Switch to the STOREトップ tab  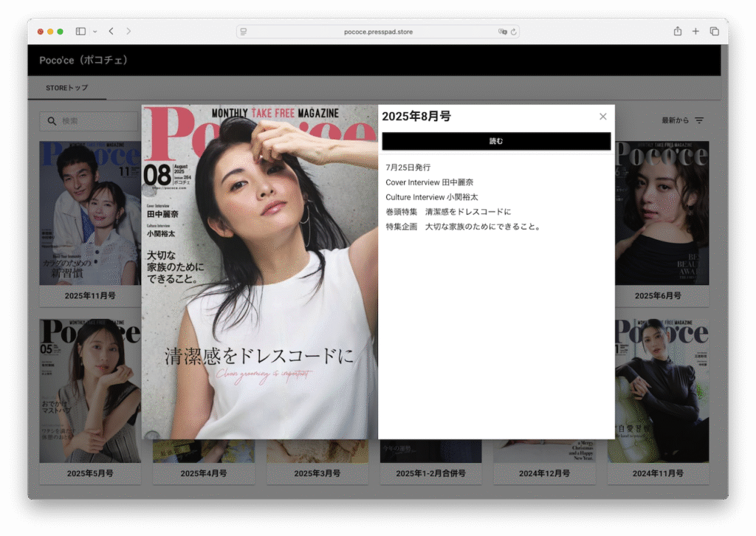(66, 88)
